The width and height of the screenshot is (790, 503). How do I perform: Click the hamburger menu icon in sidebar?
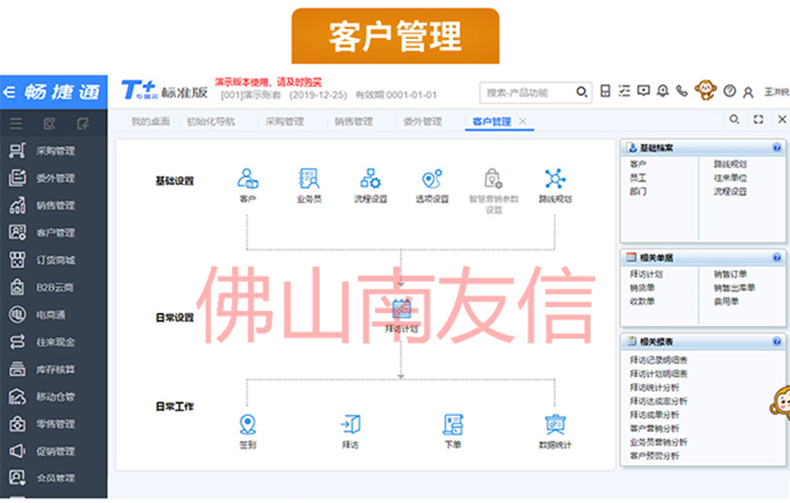[x=16, y=123]
